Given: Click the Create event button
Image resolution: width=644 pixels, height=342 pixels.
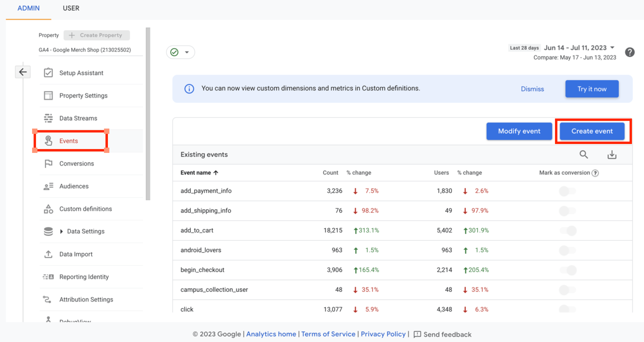Looking at the screenshot, I should [592, 131].
